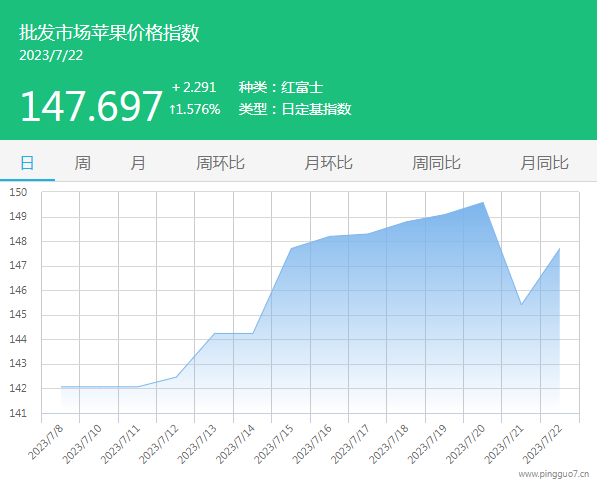The height and width of the screenshot is (485, 597).
Task: Click the 150 y-axis value label
Action: tap(18, 192)
